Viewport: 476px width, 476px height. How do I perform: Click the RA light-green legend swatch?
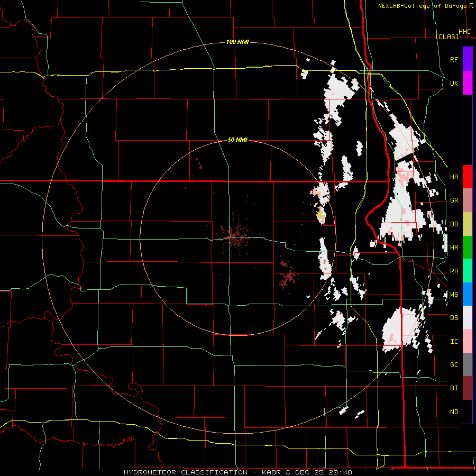coord(467,271)
